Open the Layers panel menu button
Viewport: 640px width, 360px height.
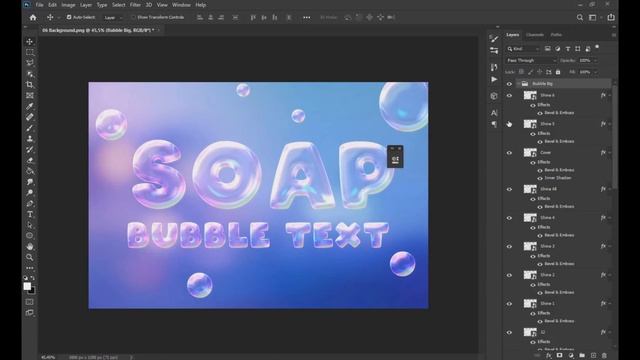coord(613,35)
